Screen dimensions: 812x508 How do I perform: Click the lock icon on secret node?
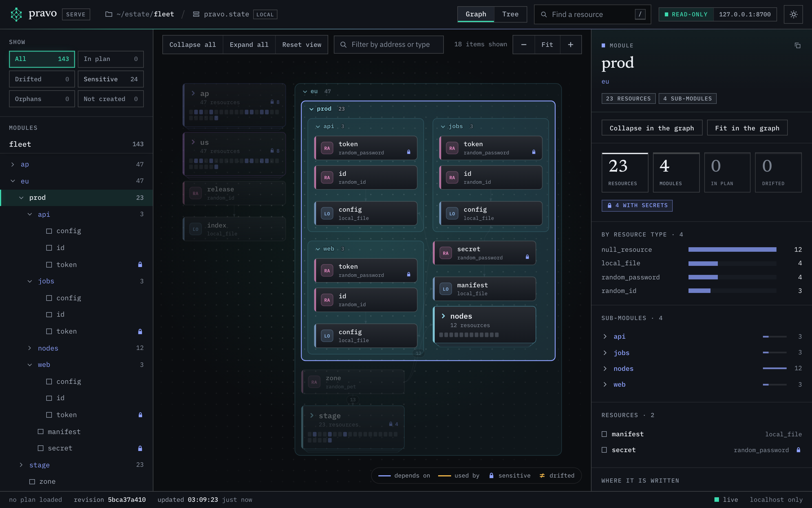[527, 257]
